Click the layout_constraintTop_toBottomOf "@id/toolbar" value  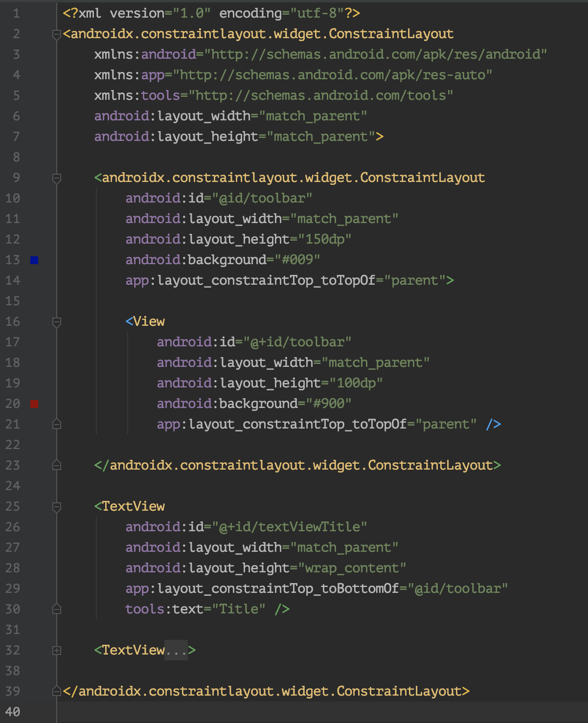458,588
